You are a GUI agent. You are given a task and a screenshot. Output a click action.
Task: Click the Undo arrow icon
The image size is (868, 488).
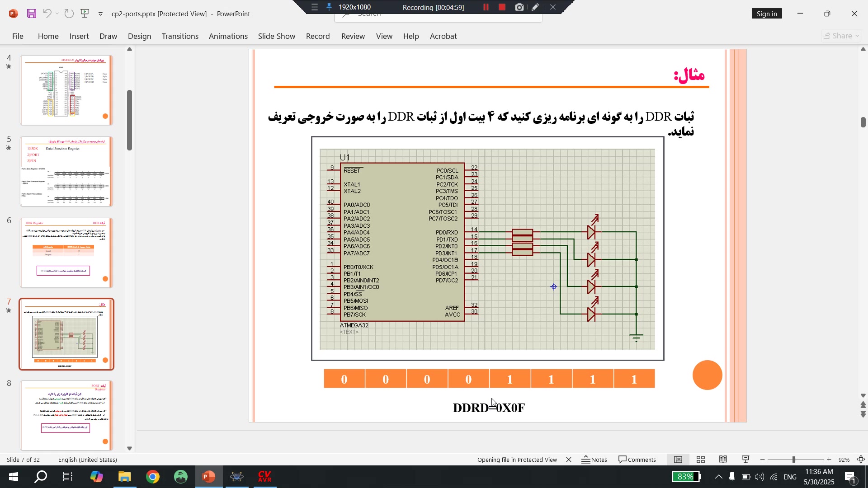pyautogui.click(x=47, y=14)
